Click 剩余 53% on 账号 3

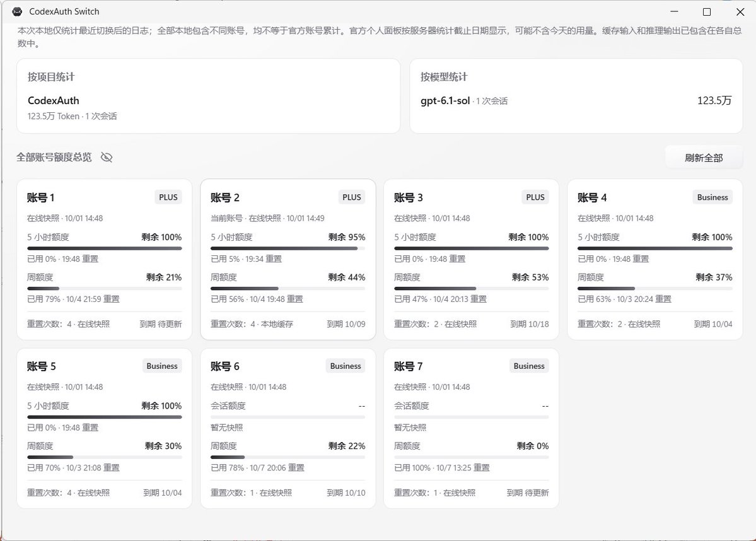pos(530,277)
